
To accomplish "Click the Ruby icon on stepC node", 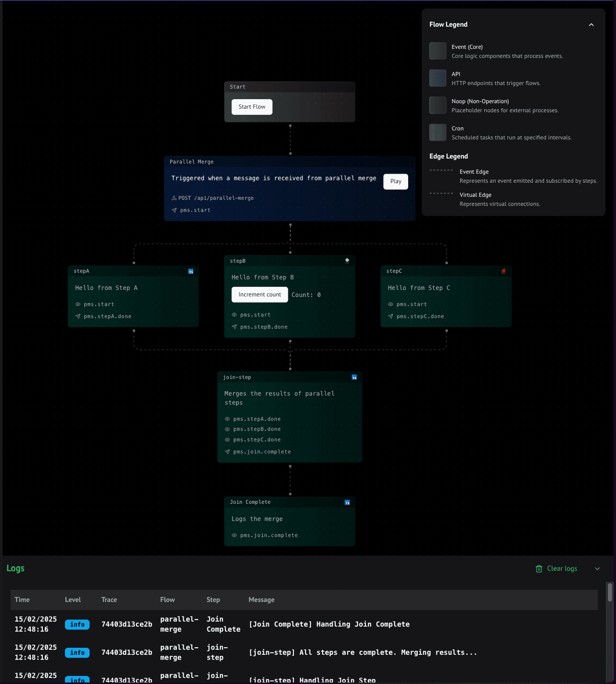I will pyautogui.click(x=503, y=271).
